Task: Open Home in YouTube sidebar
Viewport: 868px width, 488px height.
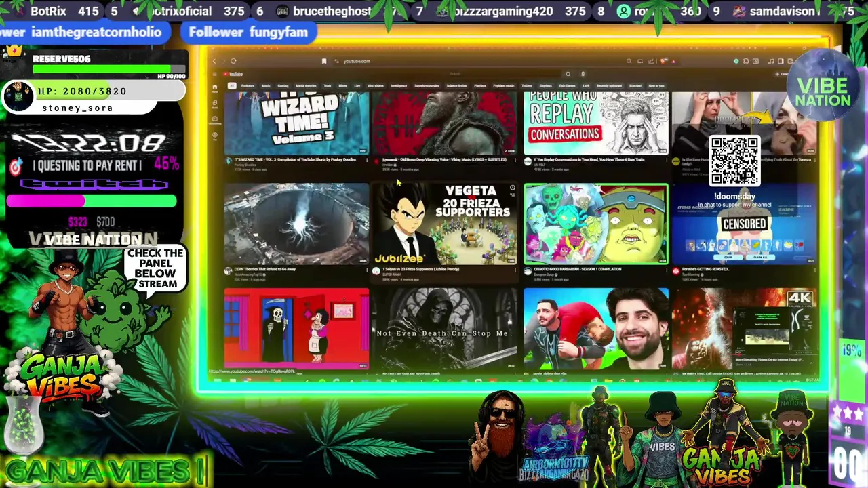Action: pyautogui.click(x=215, y=88)
